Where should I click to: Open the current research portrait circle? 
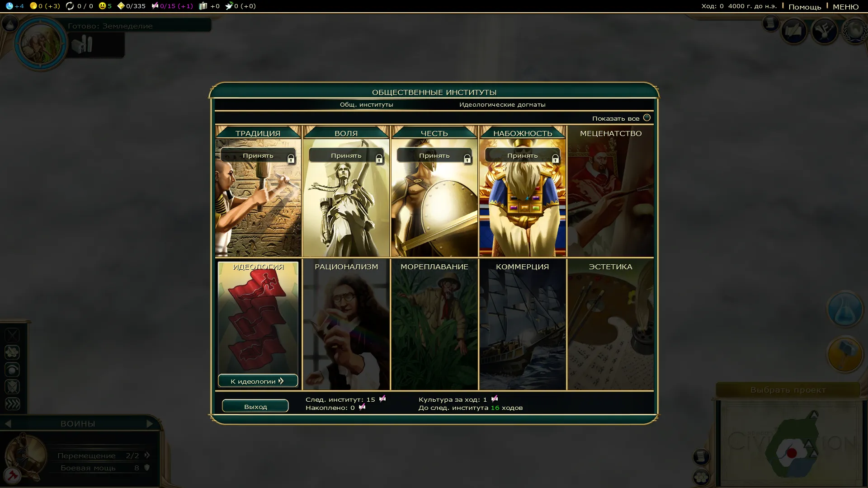pyautogui.click(x=41, y=44)
